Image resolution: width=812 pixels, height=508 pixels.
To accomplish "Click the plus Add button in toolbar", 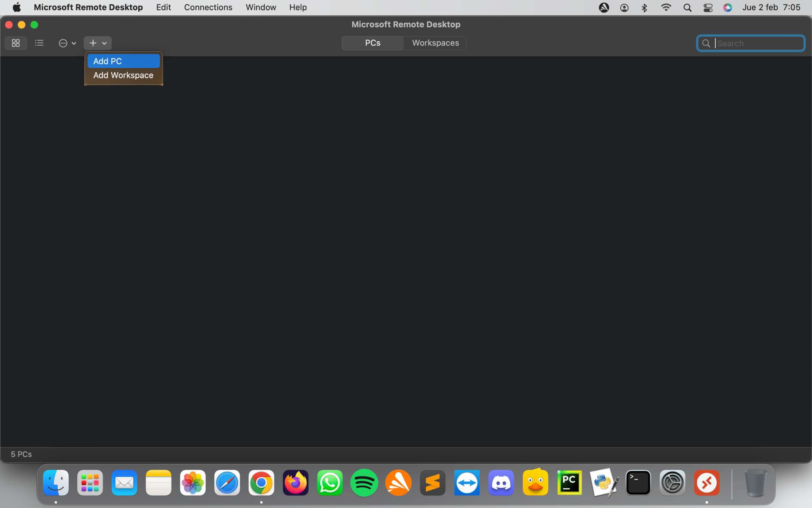I will (97, 43).
